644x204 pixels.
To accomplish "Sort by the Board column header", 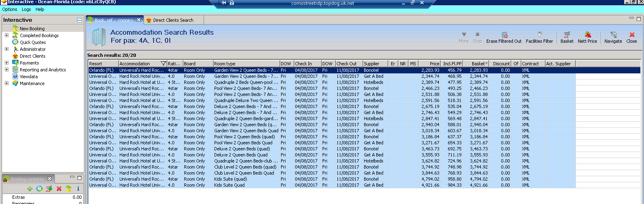I will tap(198, 64).
